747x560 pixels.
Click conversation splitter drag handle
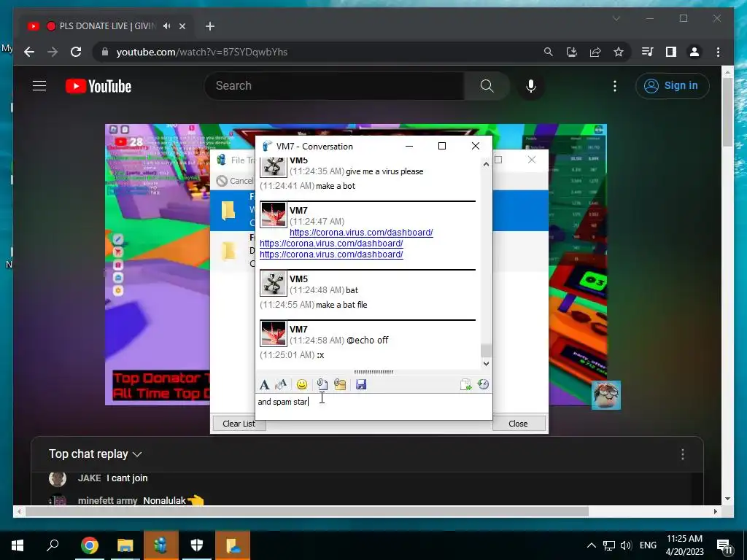click(373, 372)
